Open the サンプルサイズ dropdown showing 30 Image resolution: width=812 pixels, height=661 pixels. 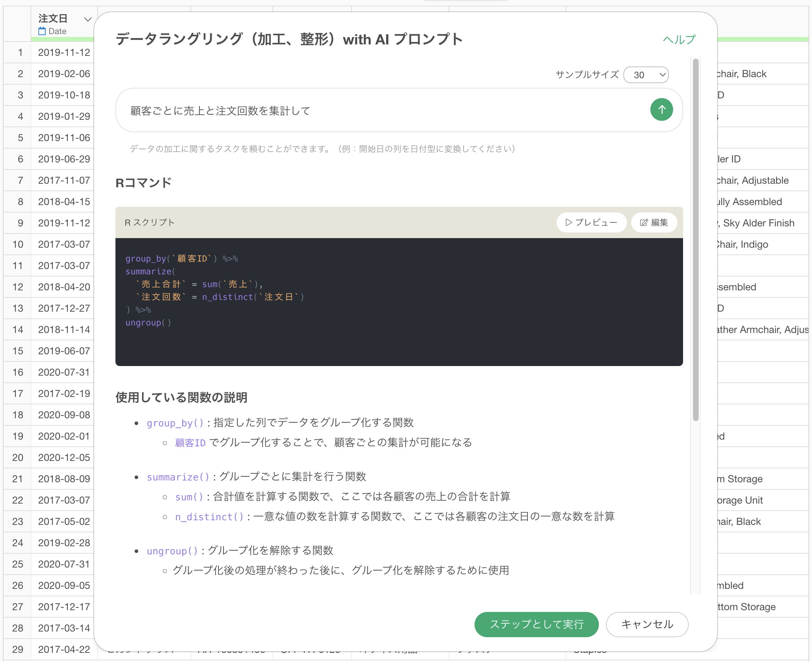[x=646, y=75]
